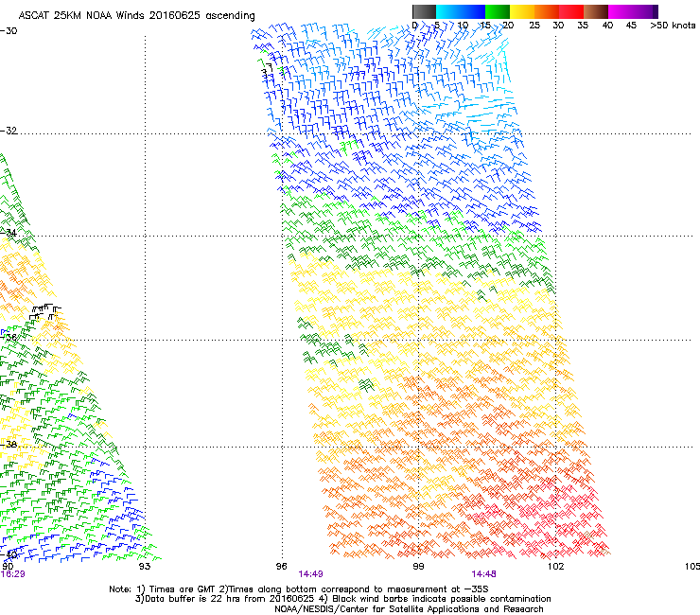The image size is (700, 615).
Task: Click the '>50 knots' legend label
Action: pos(673,26)
